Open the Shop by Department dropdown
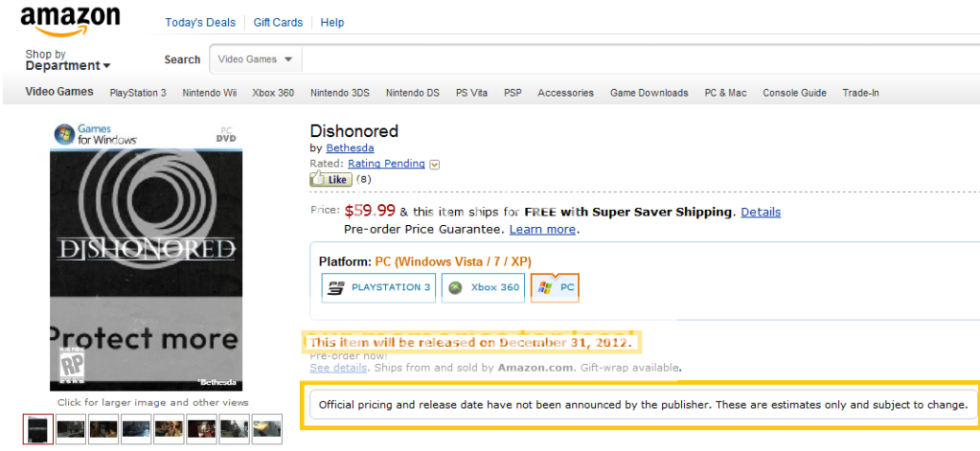The image size is (980, 451). pos(67,60)
